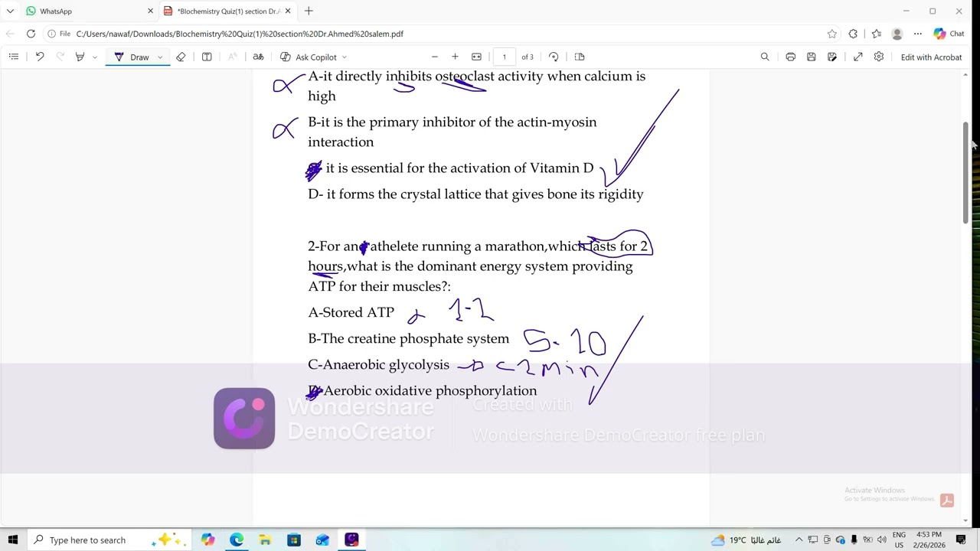Click the Translate icon
980x551 pixels.
(258, 57)
